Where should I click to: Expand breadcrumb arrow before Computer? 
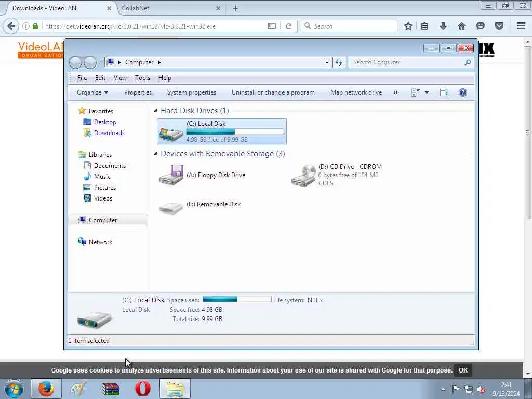[x=119, y=62]
